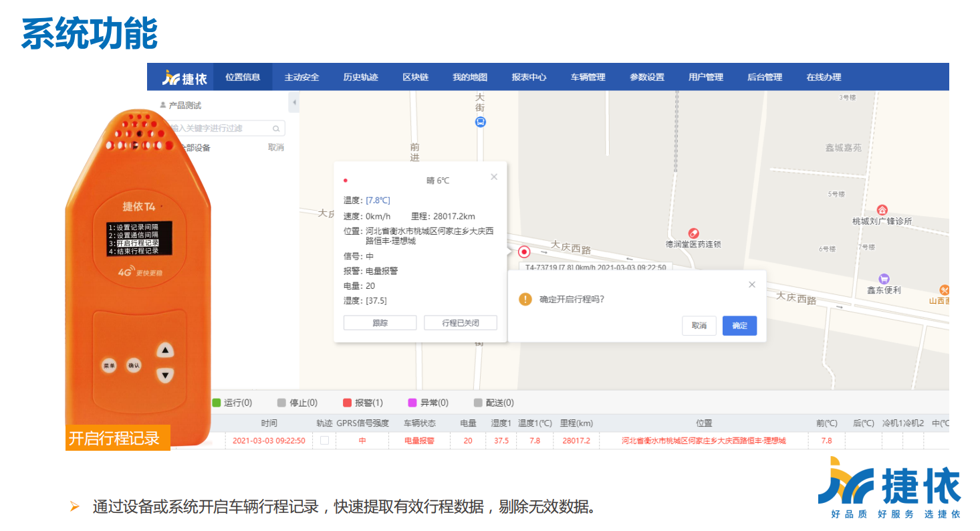Close the 确定开启行程吗 confirmation dialog

tap(752, 285)
